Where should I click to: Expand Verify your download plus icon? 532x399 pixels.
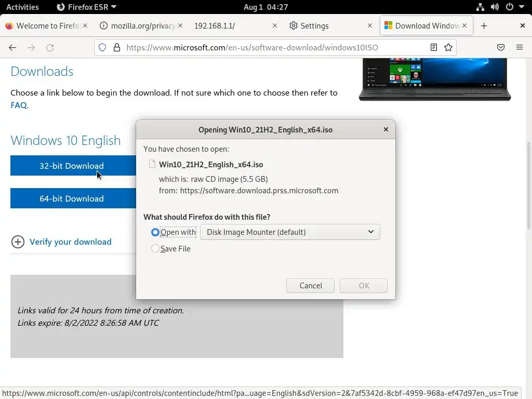[x=18, y=242]
